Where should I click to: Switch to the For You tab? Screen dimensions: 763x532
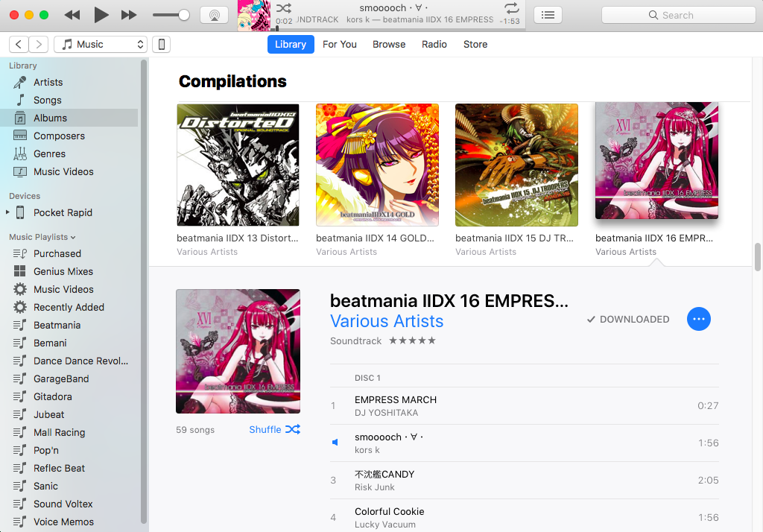click(340, 44)
